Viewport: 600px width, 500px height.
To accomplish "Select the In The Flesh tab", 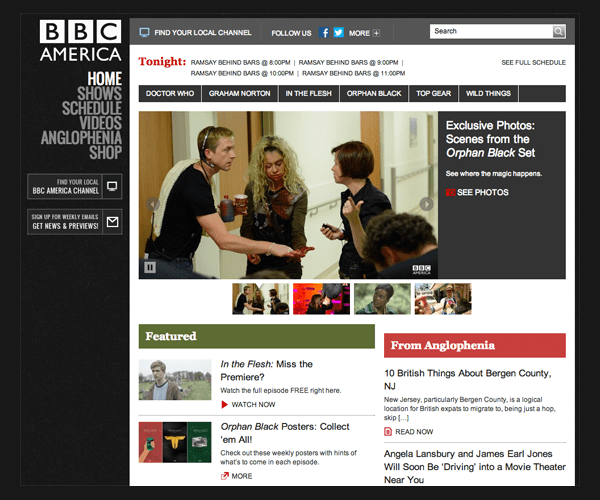I will tap(308, 93).
